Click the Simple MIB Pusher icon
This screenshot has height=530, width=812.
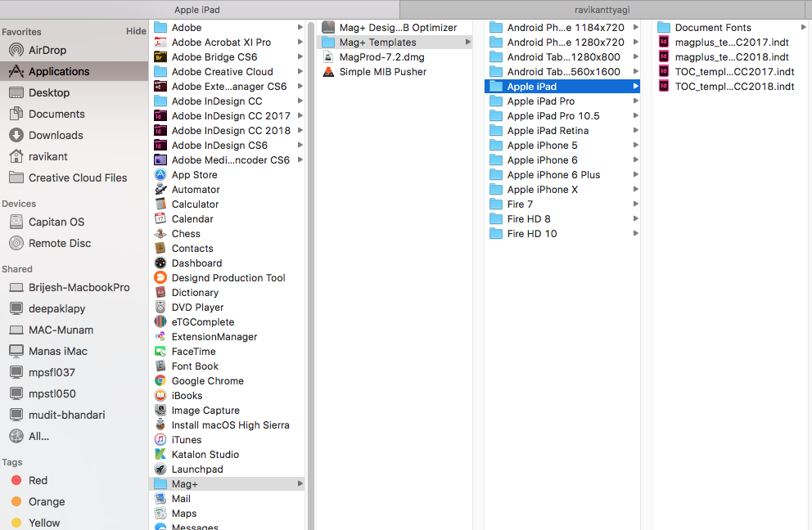pos(328,72)
